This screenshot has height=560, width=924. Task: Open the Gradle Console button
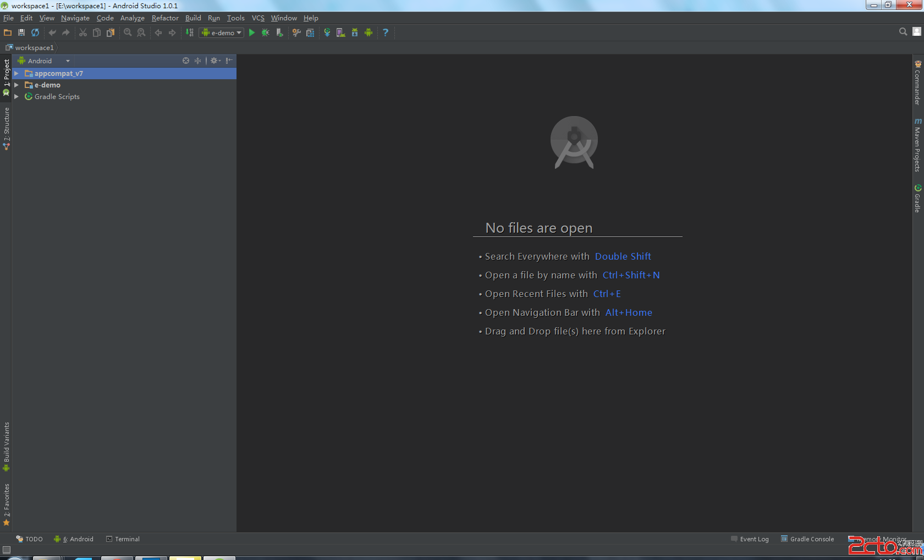point(807,539)
